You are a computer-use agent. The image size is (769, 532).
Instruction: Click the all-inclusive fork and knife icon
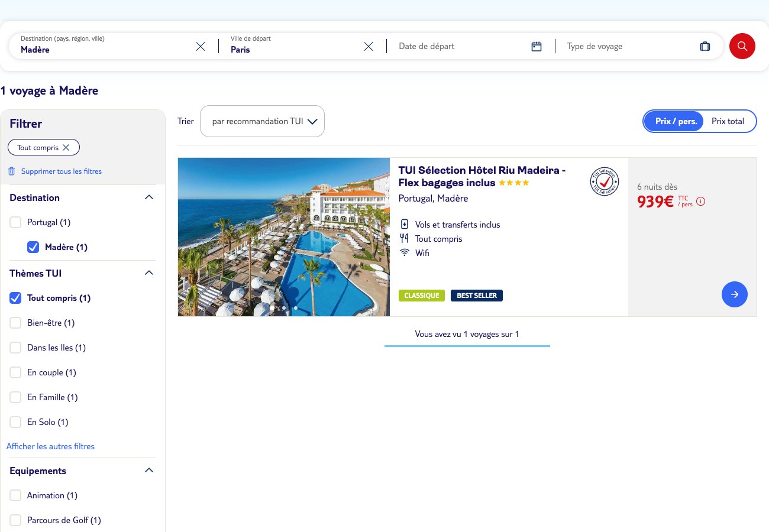coord(405,239)
